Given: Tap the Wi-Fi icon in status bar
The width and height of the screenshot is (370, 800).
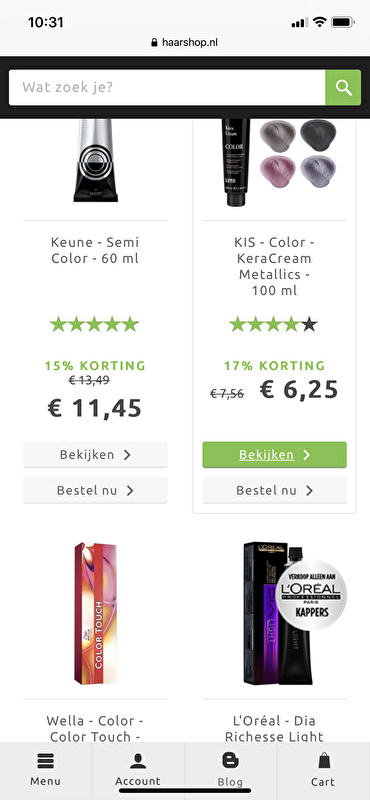Looking at the screenshot, I should (319, 22).
